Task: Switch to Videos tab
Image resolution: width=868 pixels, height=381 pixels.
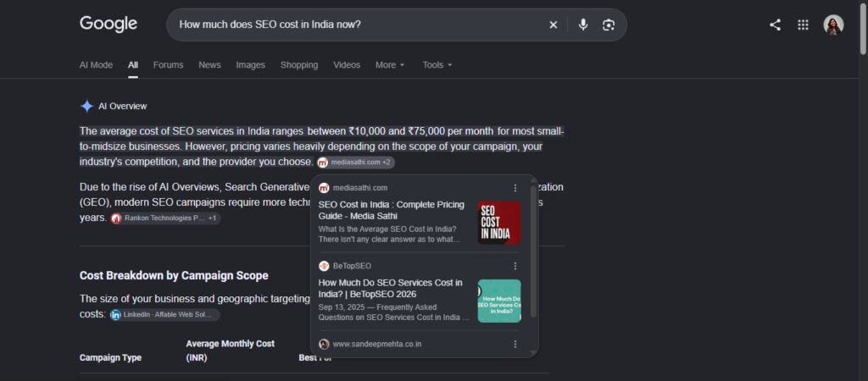Action: click(347, 64)
